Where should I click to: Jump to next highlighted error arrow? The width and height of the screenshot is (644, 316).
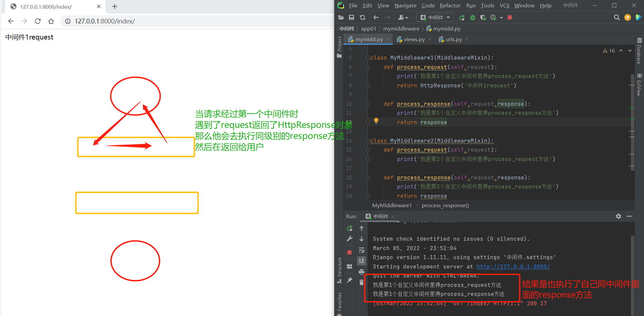coord(630,51)
